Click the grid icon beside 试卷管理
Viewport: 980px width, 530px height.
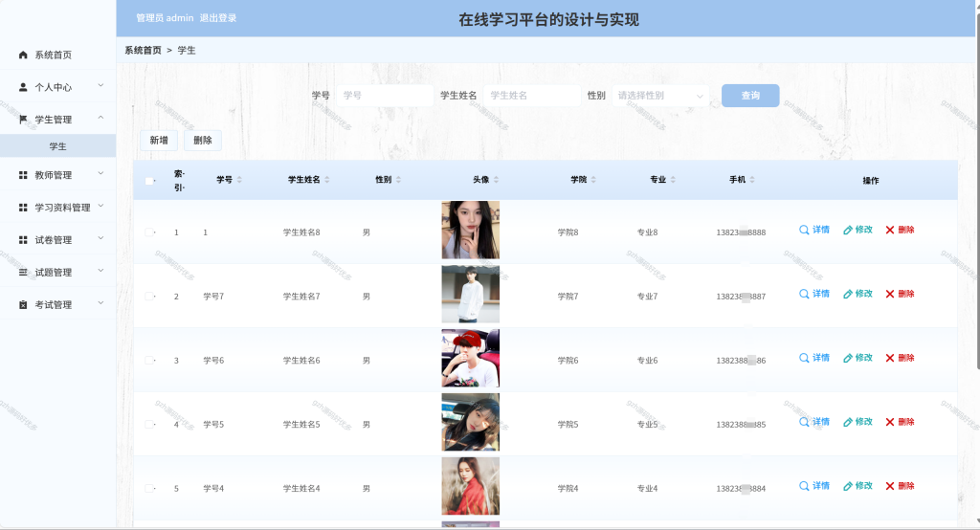click(23, 240)
